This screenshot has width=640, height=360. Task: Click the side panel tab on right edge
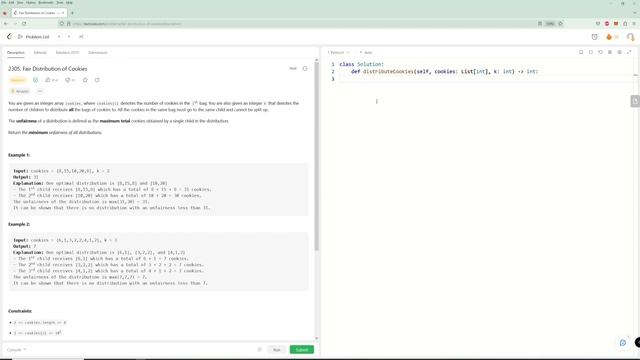[635, 101]
